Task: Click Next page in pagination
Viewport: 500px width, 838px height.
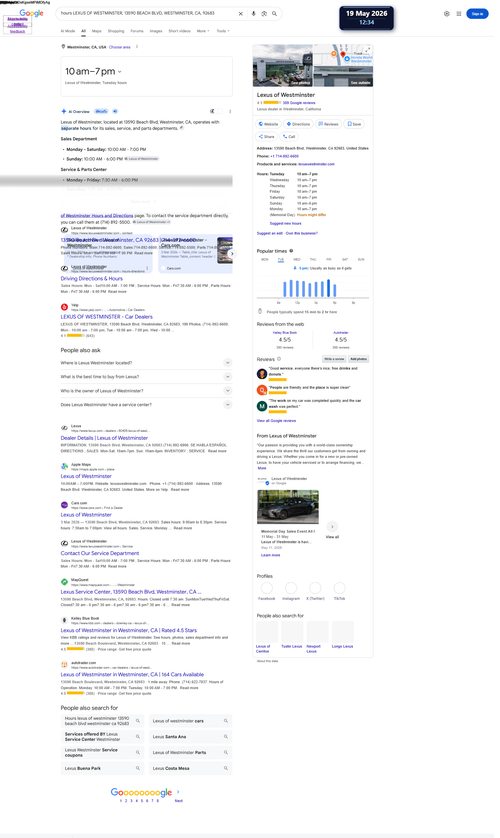Action: point(178,801)
